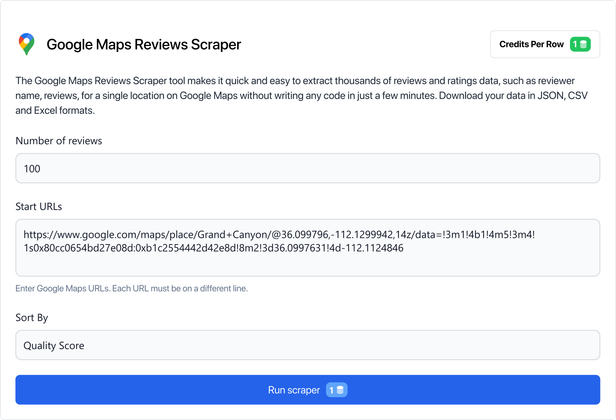Click the Start URLs label
The height and width of the screenshot is (420, 616).
pyautogui.click(x=39, y=206)
